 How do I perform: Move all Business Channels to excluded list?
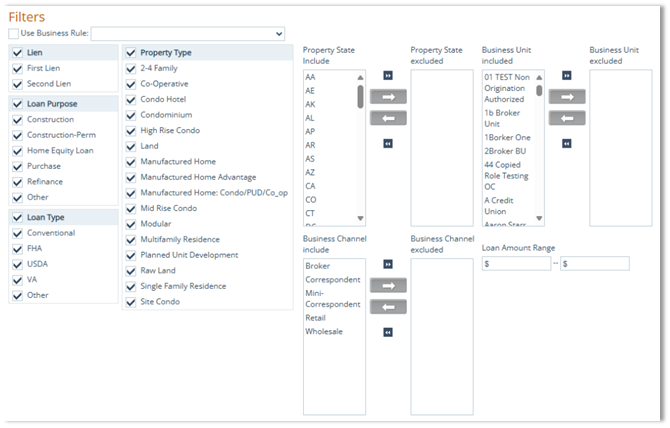[388, 264]
